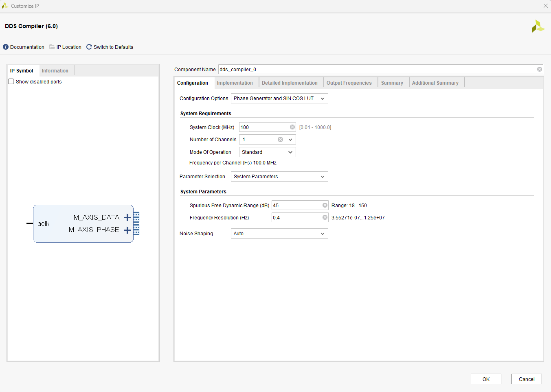The width and height of the screenshot is (551, 392).
Task: Select the Information tab
Action: click(x=55, y=70)
